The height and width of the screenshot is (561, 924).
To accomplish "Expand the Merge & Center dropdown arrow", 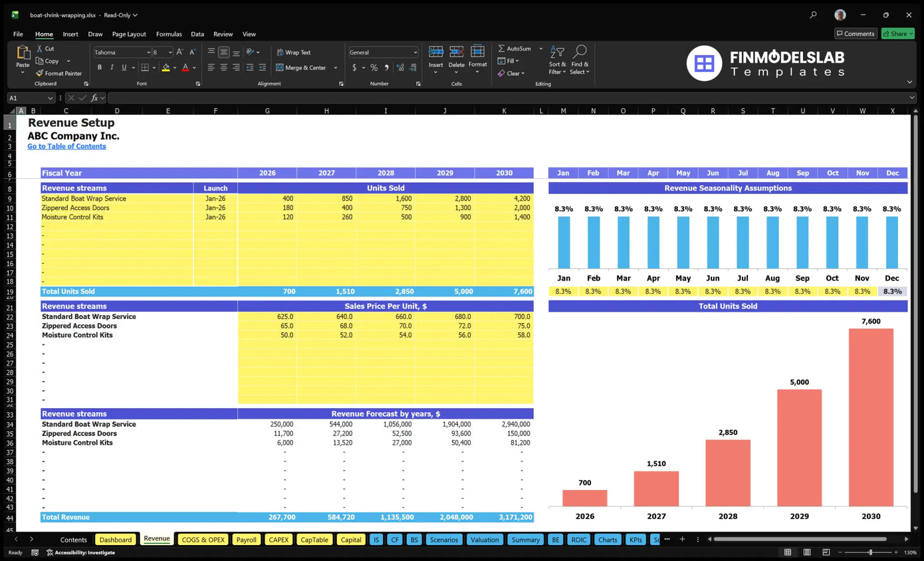I will point(335,67).
